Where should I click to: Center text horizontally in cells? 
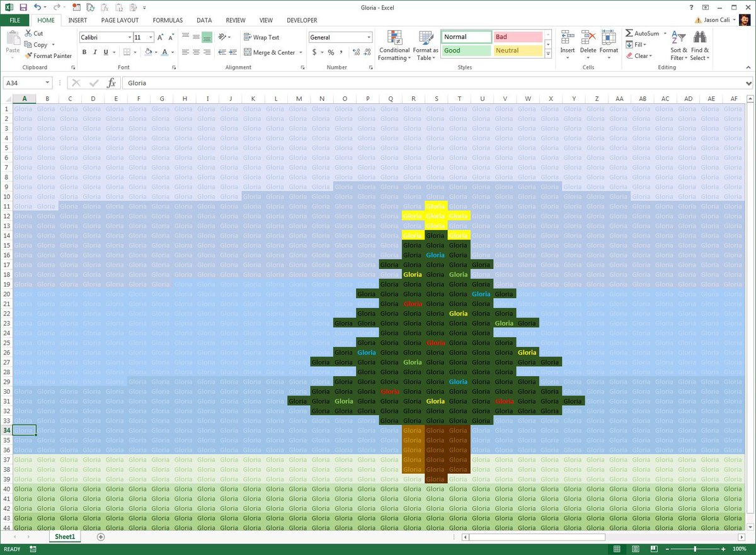point(197,52)
